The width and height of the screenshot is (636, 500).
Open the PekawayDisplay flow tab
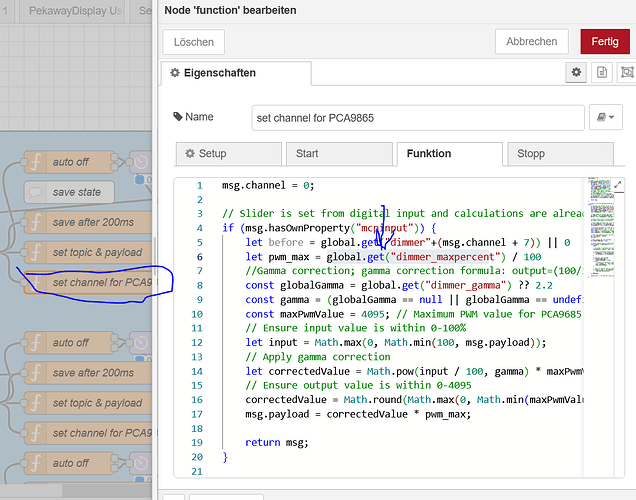tap(73, 11)
